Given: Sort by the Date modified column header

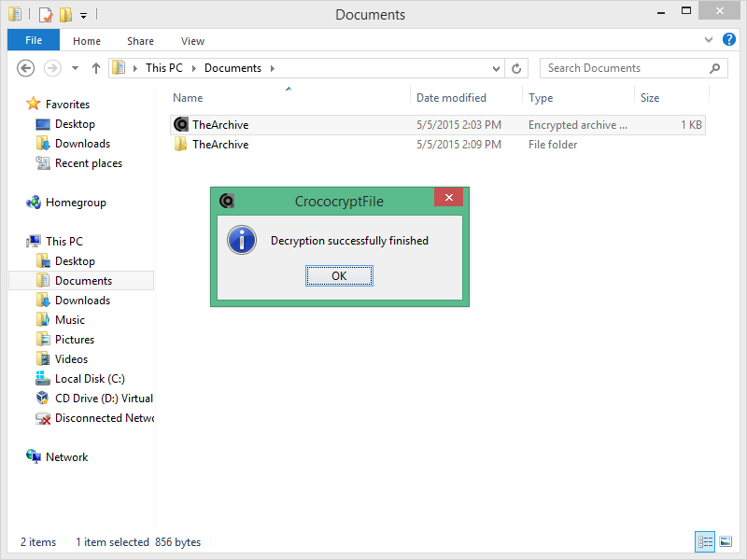Looking at the screenshot, I should tap(451, 98).
